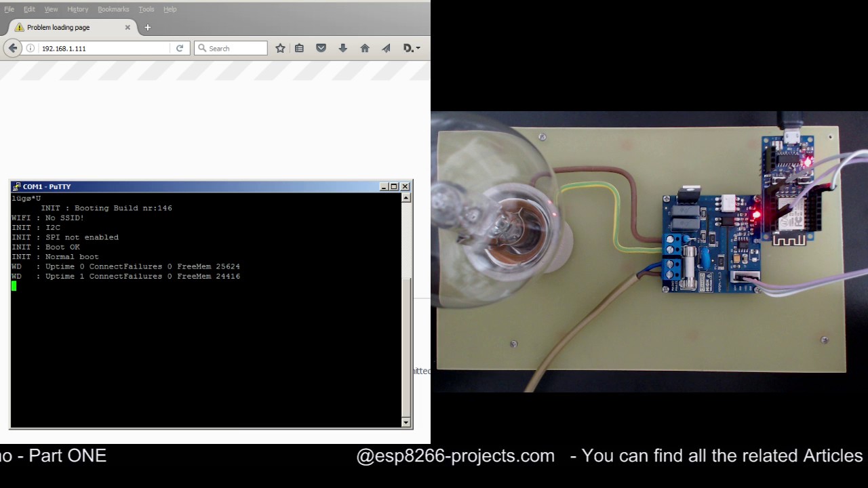Viewport: 868px width, 488px height.
Task: Open the Edit menu
Action: click(x=29, y=9)
